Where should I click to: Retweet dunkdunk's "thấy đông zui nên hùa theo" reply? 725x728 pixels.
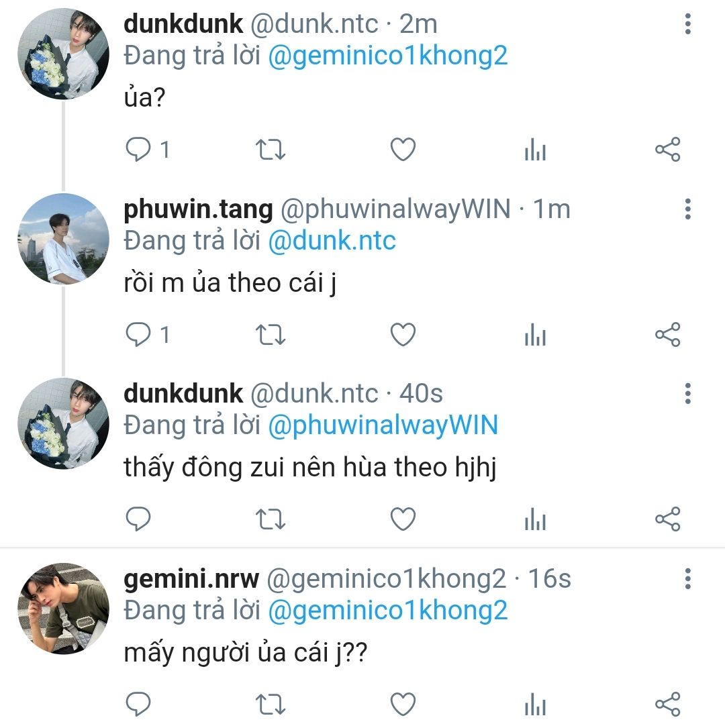pyautogui.click(x=271, y=519)
